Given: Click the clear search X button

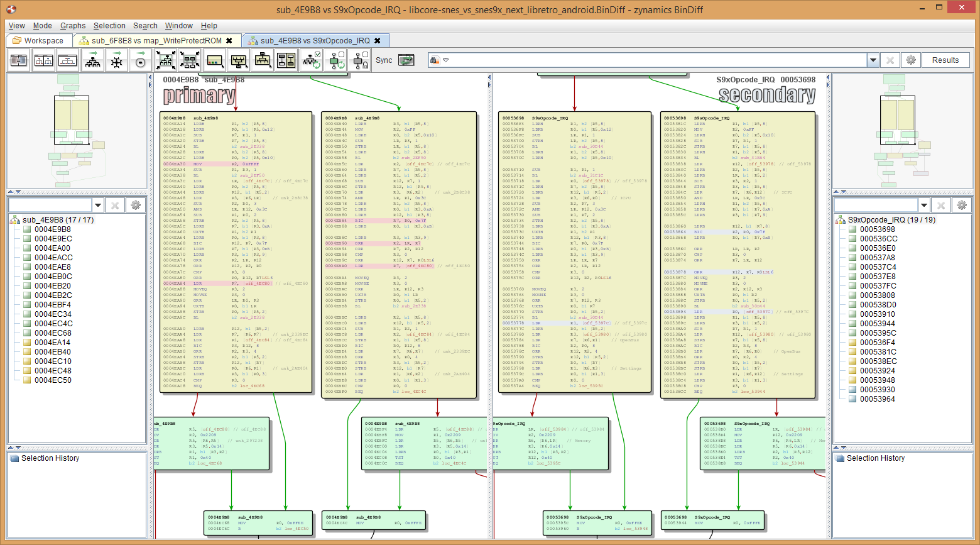Looking at the screenshot, I should pos(890,60).
